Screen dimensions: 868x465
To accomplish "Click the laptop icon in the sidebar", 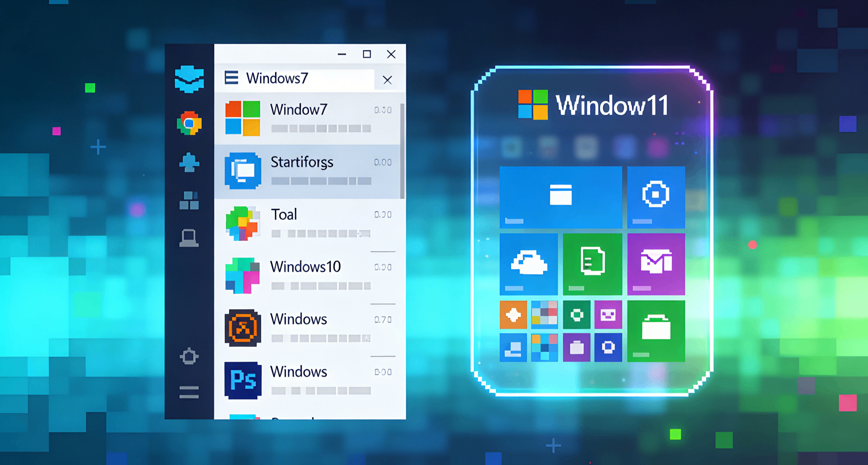I will click(x=189, y=238).
